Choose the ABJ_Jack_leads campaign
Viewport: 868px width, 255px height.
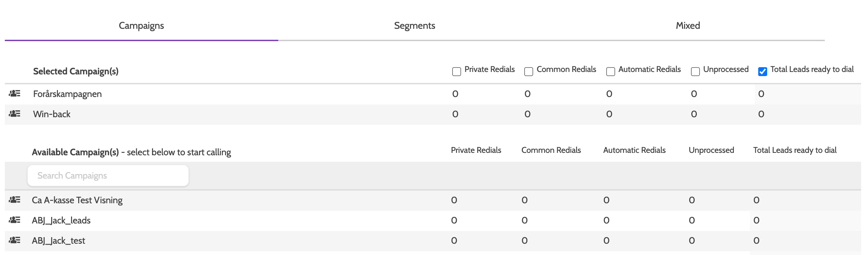click(x=61, y=220)
